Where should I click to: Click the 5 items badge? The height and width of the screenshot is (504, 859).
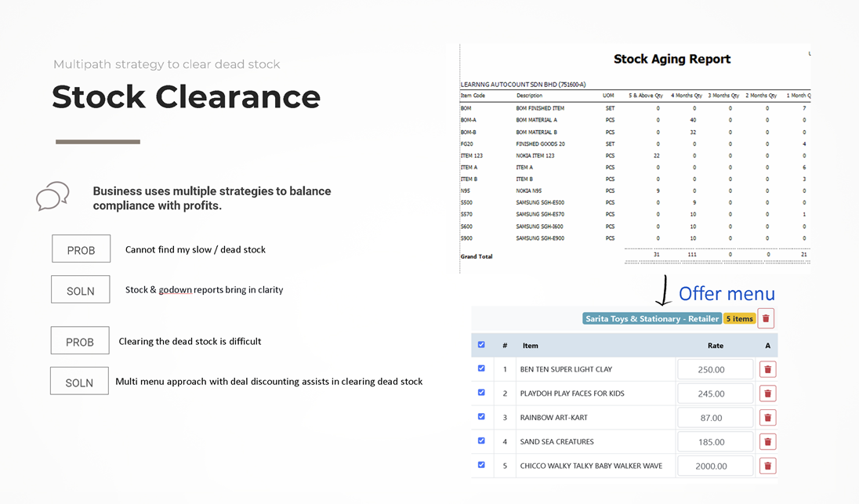point(740,319)
